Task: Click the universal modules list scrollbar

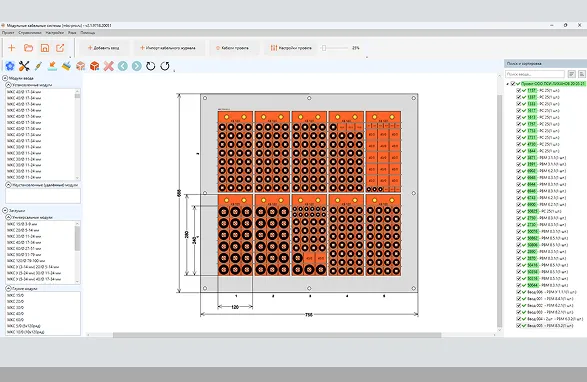Action: 77,238
